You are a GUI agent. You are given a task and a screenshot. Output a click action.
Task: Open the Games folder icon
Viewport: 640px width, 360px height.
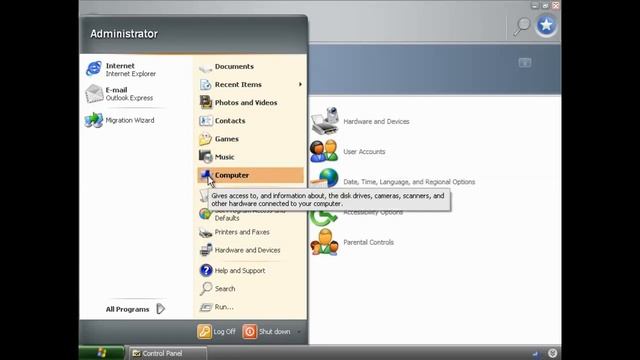pos(205,139)
